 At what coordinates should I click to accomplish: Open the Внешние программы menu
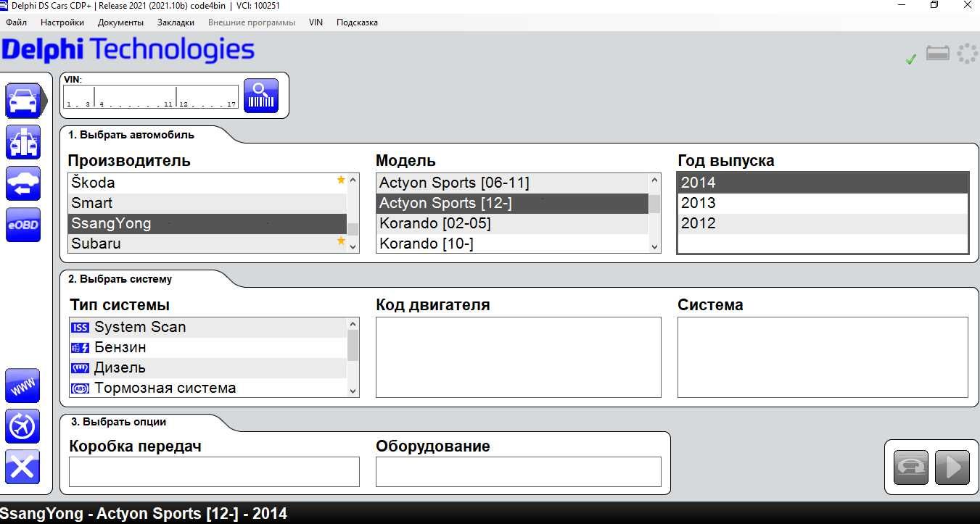pyautogui.click(x=252, y=22)
